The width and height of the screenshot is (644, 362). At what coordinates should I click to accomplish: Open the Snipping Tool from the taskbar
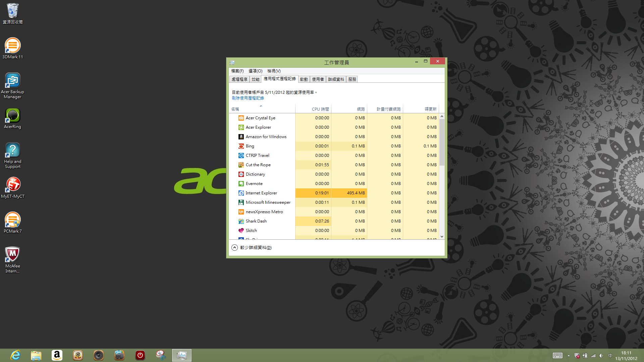[161, 355]
